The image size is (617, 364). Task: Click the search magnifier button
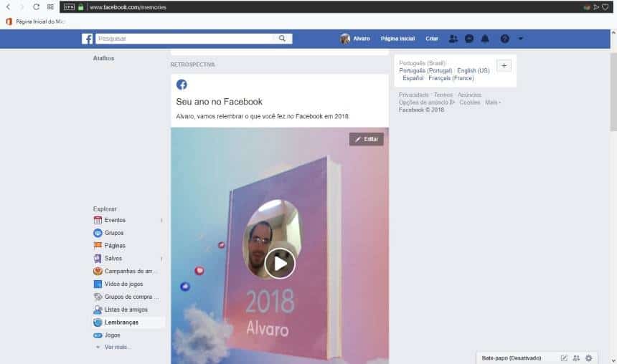point(282,39)
